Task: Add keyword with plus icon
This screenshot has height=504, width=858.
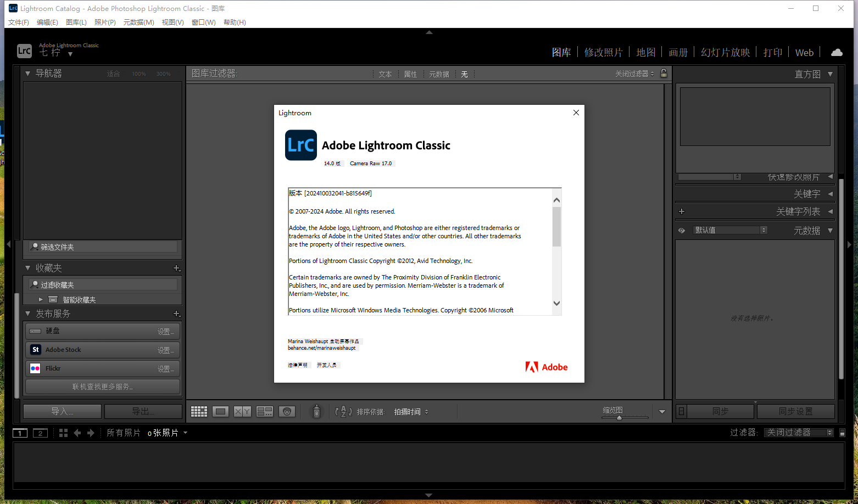Action: 682,211
